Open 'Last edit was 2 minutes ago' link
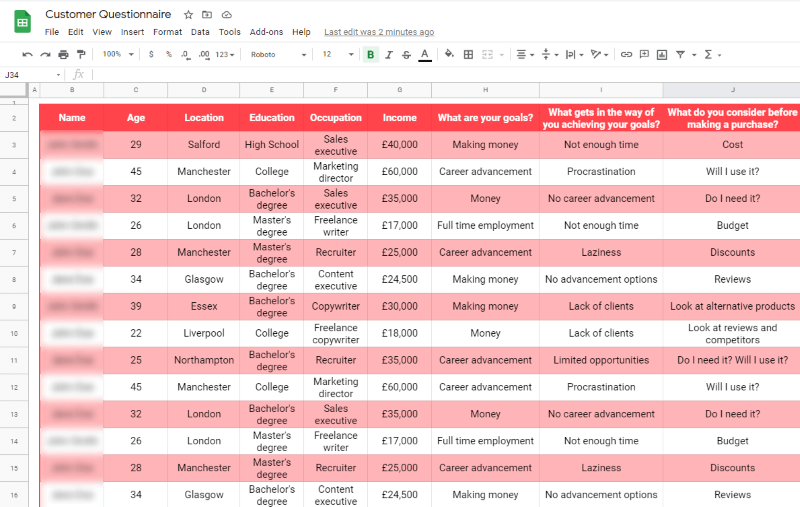Image resolution: width=800 pixels, height=507 pixels. pyautogui.click(x=379, y=32)
